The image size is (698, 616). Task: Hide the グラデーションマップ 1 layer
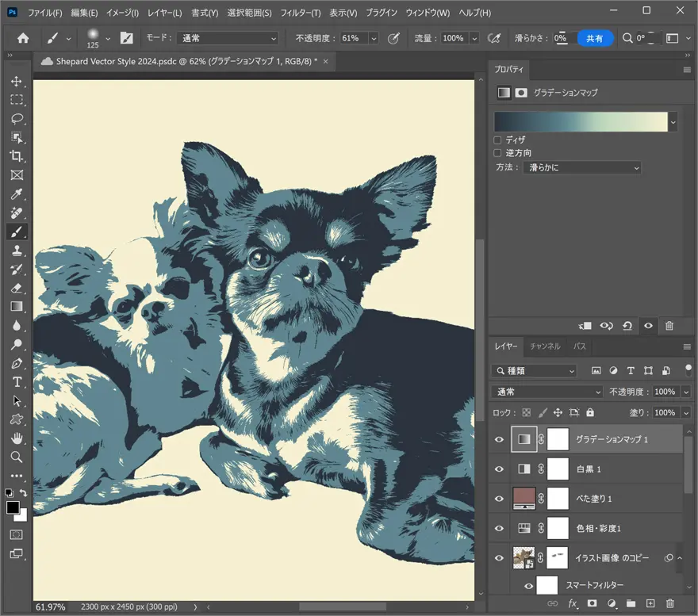point(499,438)
